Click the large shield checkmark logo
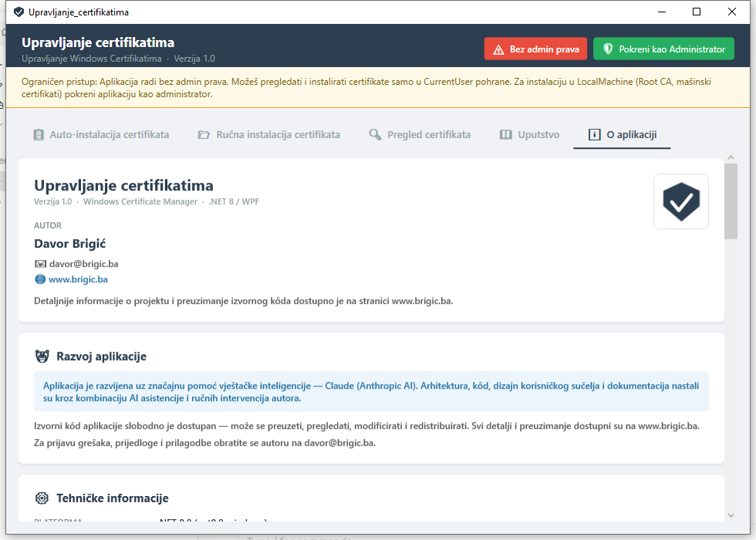756x540 pixels. coord(680,201)
